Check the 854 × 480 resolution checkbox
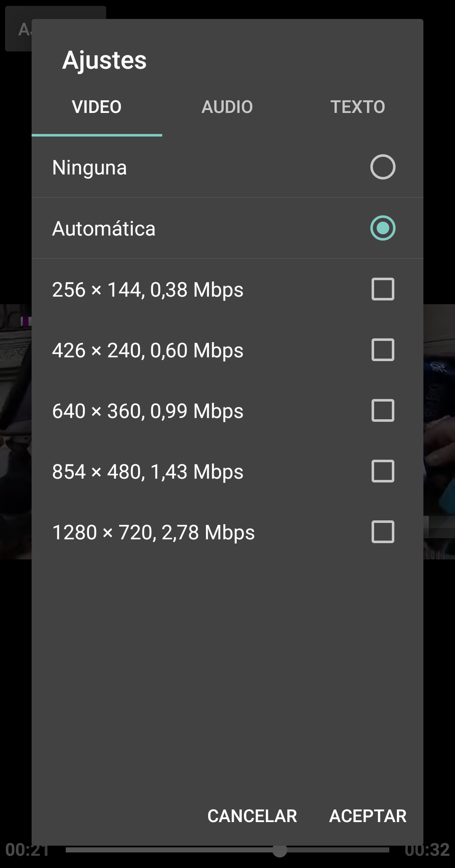The width and height of the screenshot is (455, 868). (383, 471)
